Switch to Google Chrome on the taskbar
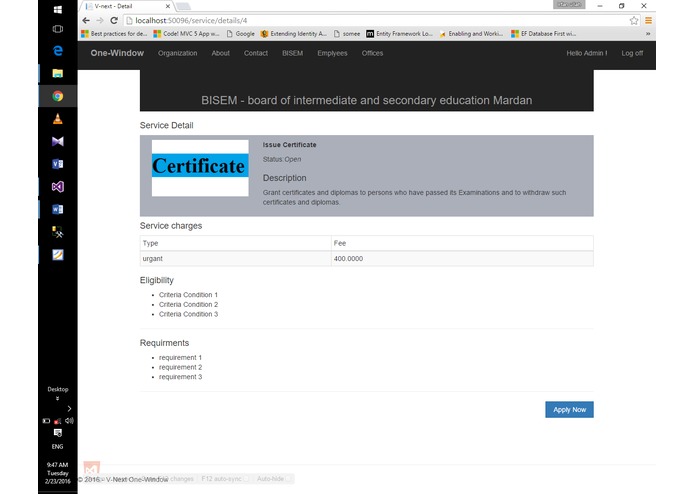The width and height of the screenshot is (695, 494). (x=58, y=96)
